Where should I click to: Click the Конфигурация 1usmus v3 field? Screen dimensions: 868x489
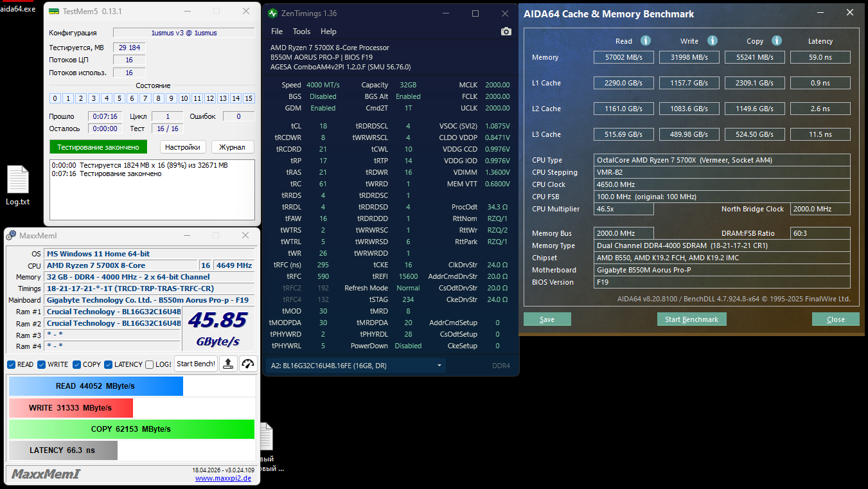pyautogui.click(x=184, y=33)
